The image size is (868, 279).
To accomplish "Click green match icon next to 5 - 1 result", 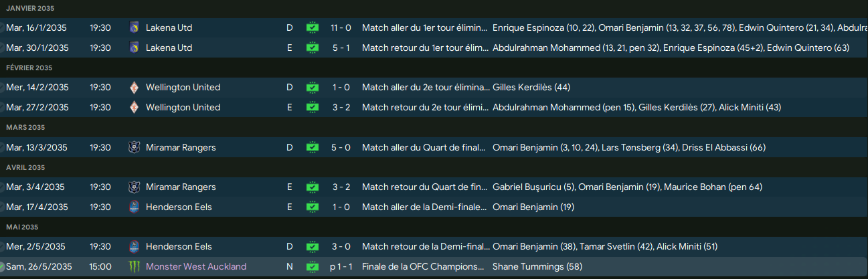I will pos(313,48).
